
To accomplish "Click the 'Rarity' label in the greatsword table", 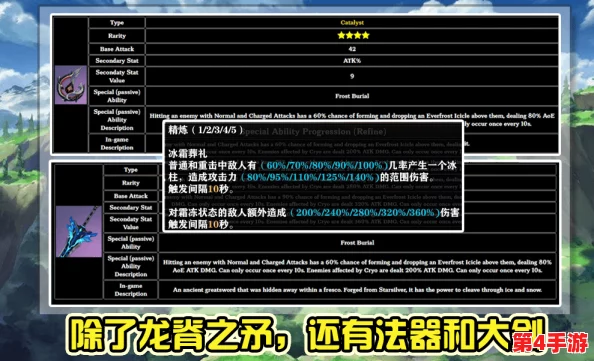I will (x=131, y=183).
